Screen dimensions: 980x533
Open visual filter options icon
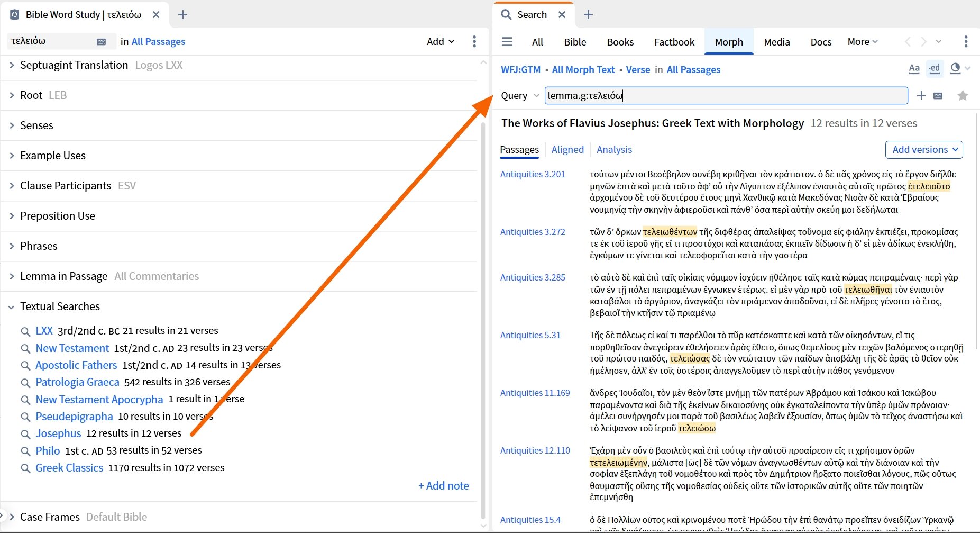955,69
